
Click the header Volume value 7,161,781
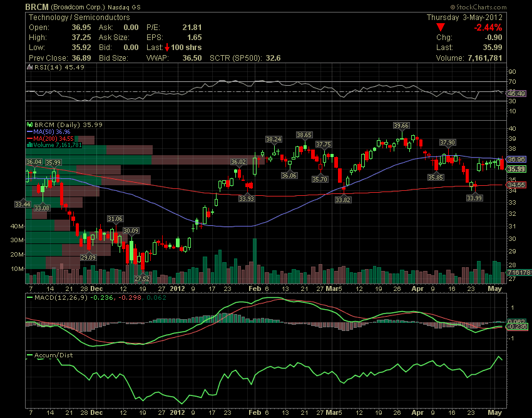coord(485,58)
